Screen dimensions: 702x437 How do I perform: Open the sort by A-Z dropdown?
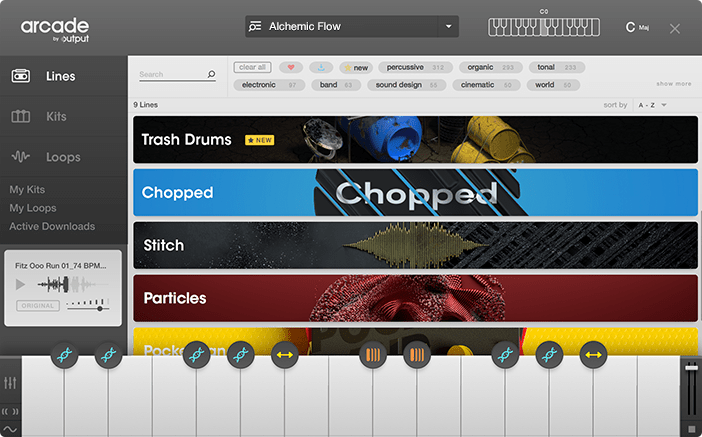coord(652,105)
